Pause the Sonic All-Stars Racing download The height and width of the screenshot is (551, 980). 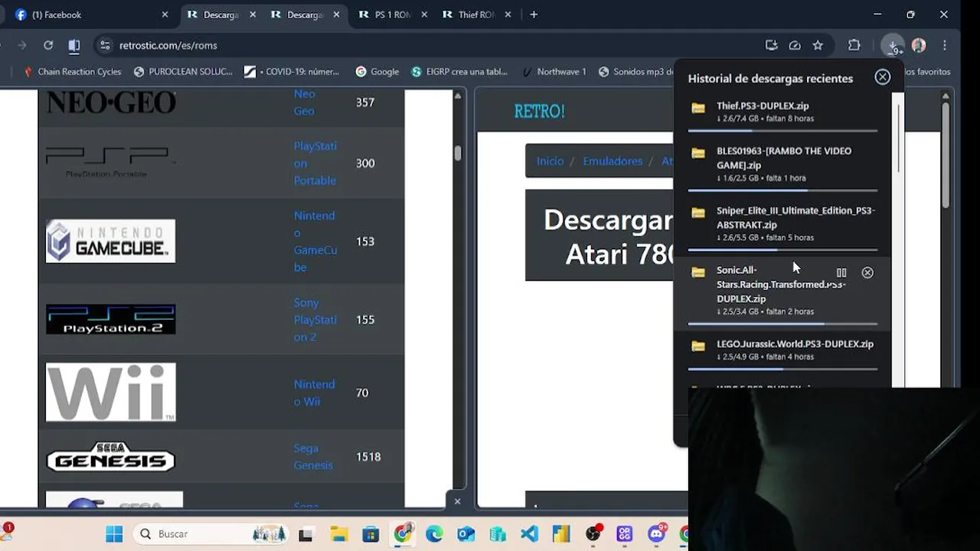click(841, 272)
